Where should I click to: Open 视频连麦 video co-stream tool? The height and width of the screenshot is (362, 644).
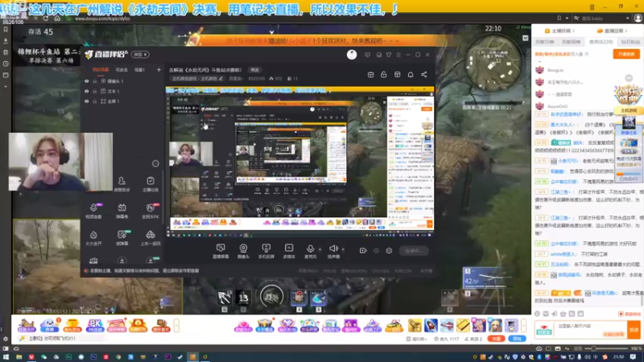[x=93, y=211]
